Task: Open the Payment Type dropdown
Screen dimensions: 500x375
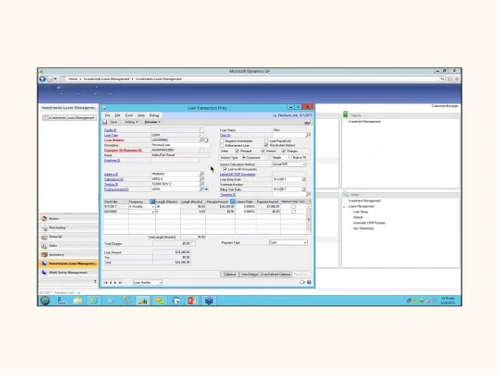Action: coord(305,243)
